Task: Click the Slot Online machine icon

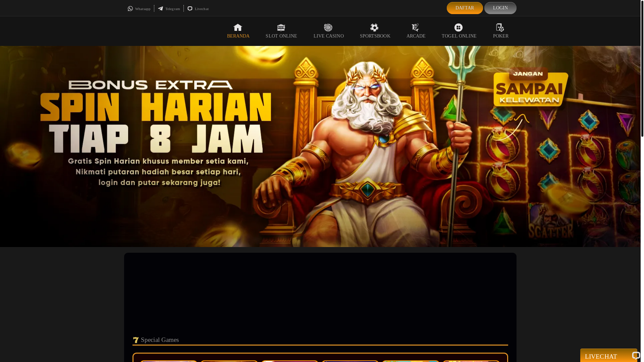Action: [x=281, y=27]
